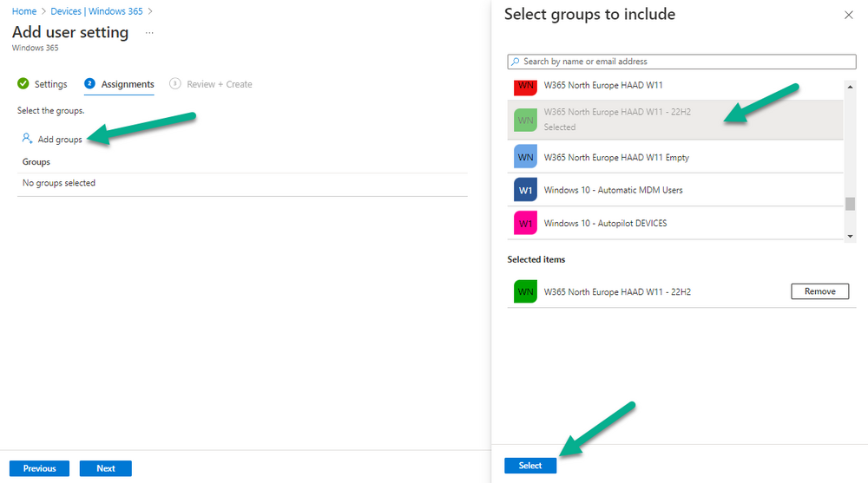
Task: Click the red WN group avatar
Action: point(525,87)
